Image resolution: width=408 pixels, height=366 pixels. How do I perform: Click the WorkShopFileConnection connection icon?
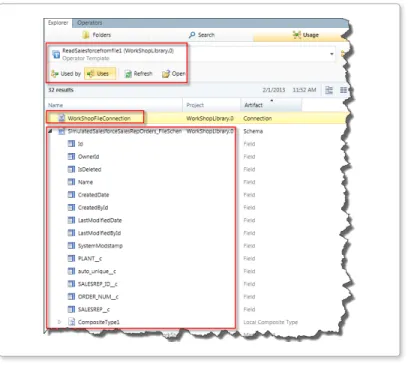coord(62,118)
